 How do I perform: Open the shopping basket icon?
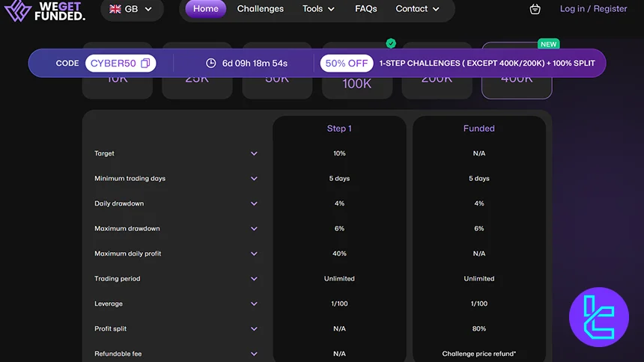(535, 9)
